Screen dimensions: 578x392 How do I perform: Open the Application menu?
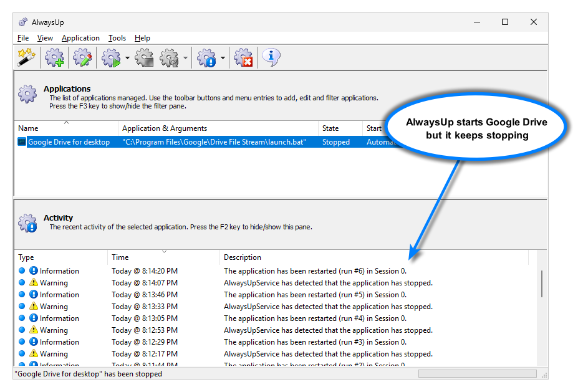80,38
